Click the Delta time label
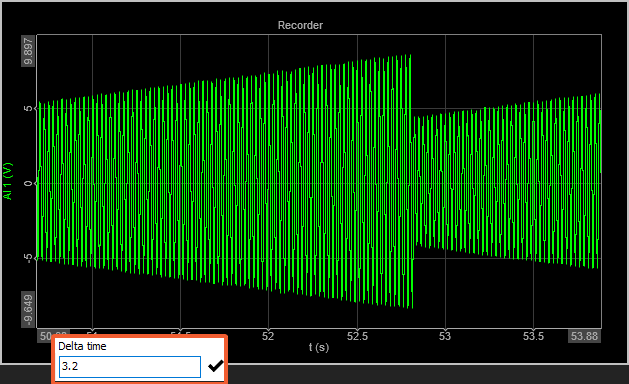629x384 pixels. coord(82,346)
